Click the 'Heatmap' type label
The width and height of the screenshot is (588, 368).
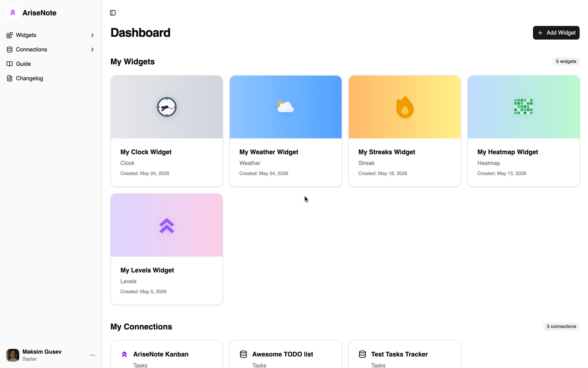pos(488,163)
